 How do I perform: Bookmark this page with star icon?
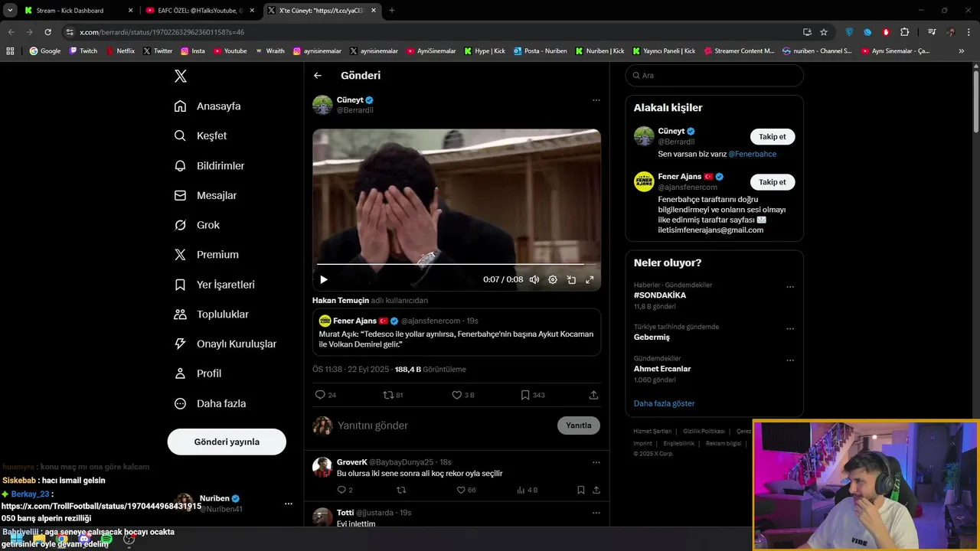[x=824, y=32]
